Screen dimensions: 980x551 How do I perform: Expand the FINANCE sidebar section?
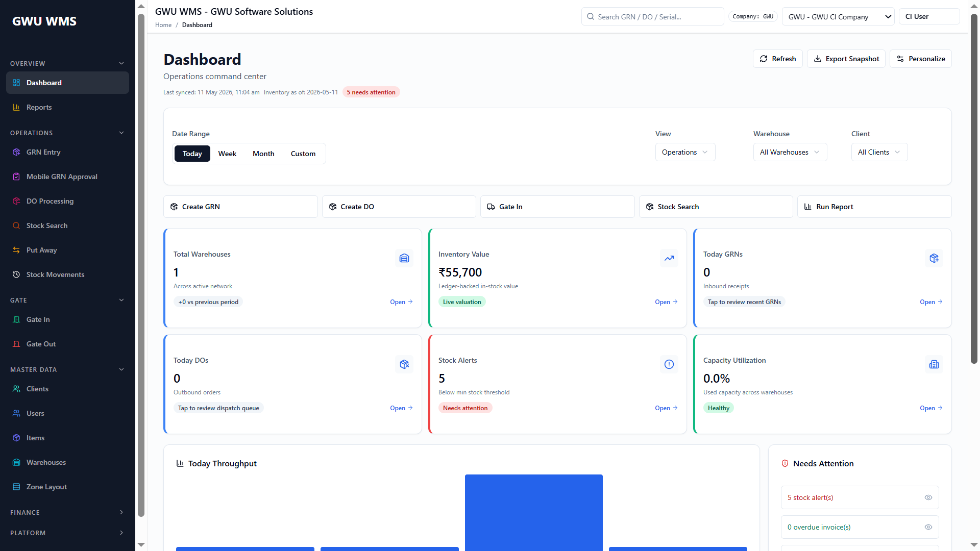pos(67,512)
